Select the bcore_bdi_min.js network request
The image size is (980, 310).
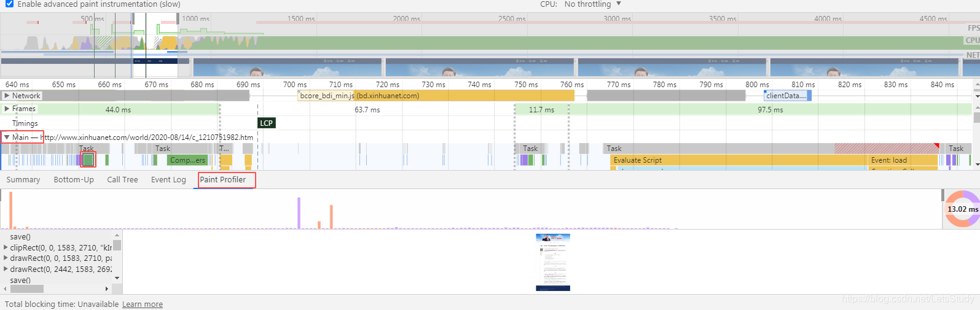[x=436, y=96]
